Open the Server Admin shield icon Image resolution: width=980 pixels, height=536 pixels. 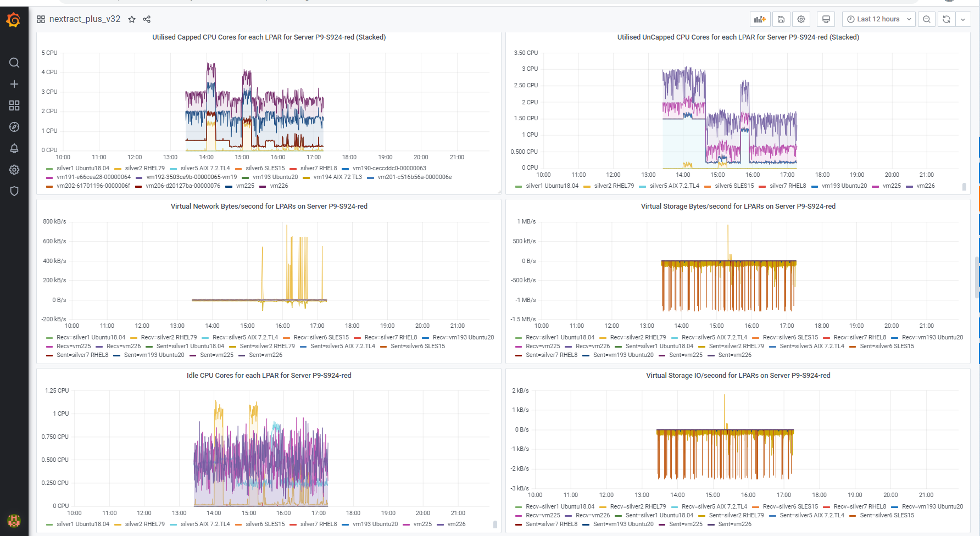pos(14,191)
